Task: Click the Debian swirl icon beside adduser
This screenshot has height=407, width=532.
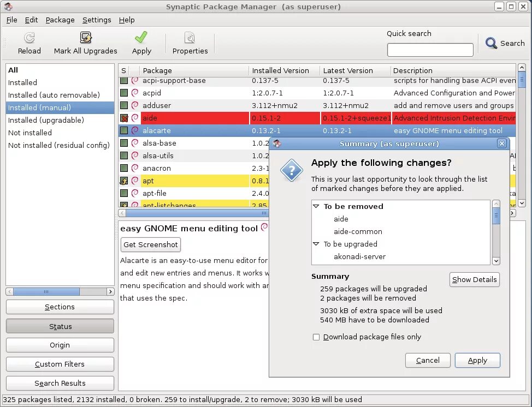Action: pos(135,105)
